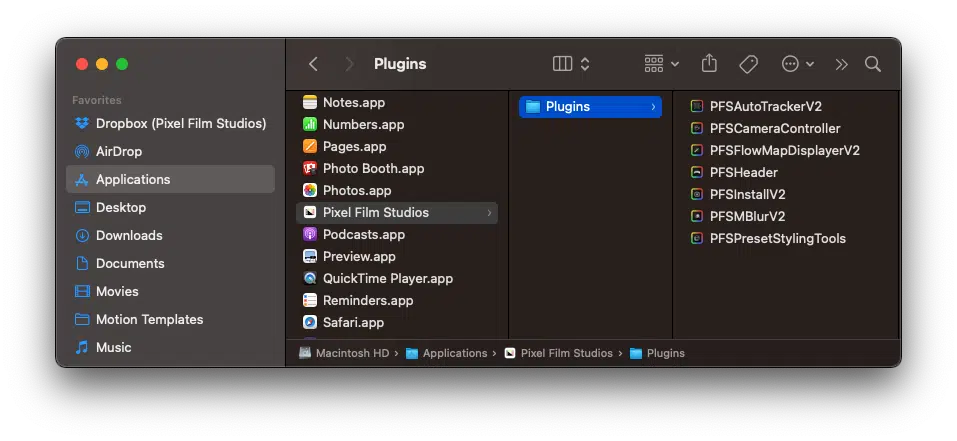This screenshot has height=441, width=957.
Task: Click the Photo Booth app icon
Action: tap(310, 168)
